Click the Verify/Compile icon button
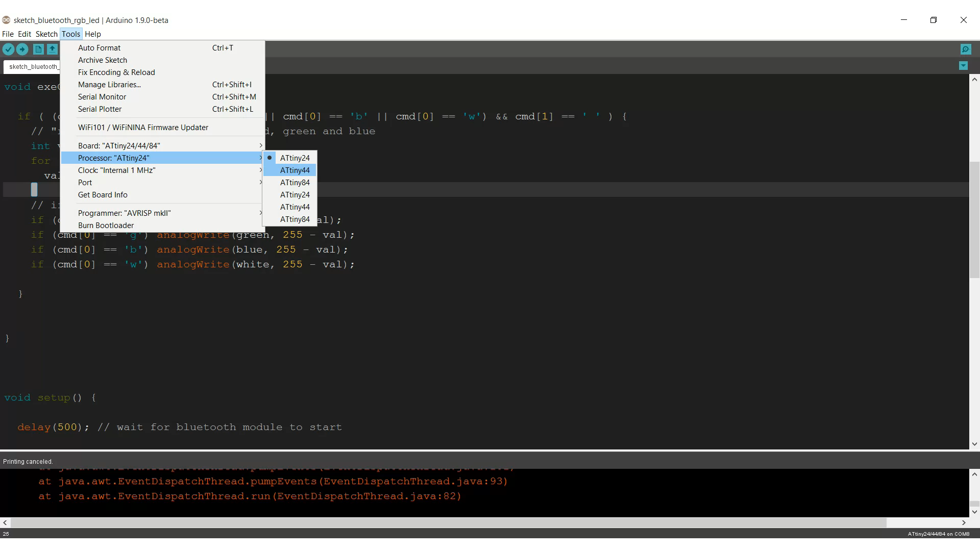 [9, 49]
